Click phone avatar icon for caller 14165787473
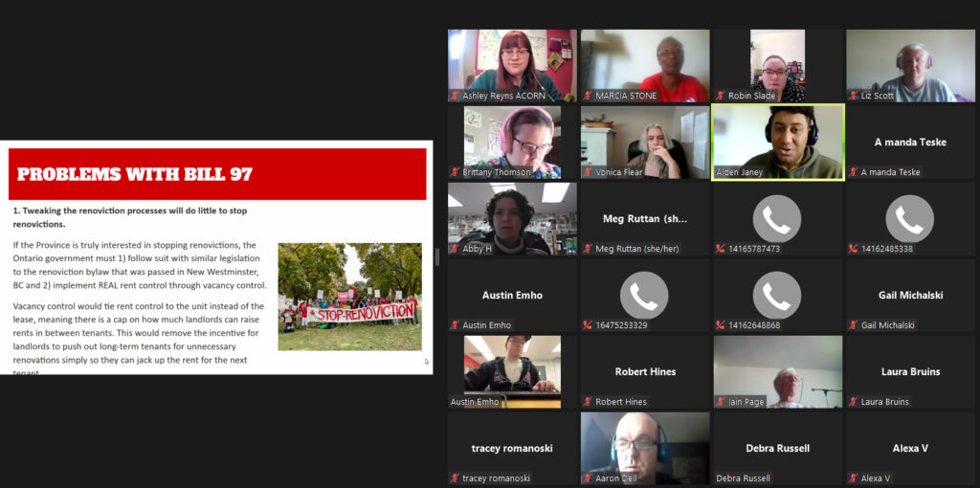This screenshot has width=980, height=488. coord(777,221)
